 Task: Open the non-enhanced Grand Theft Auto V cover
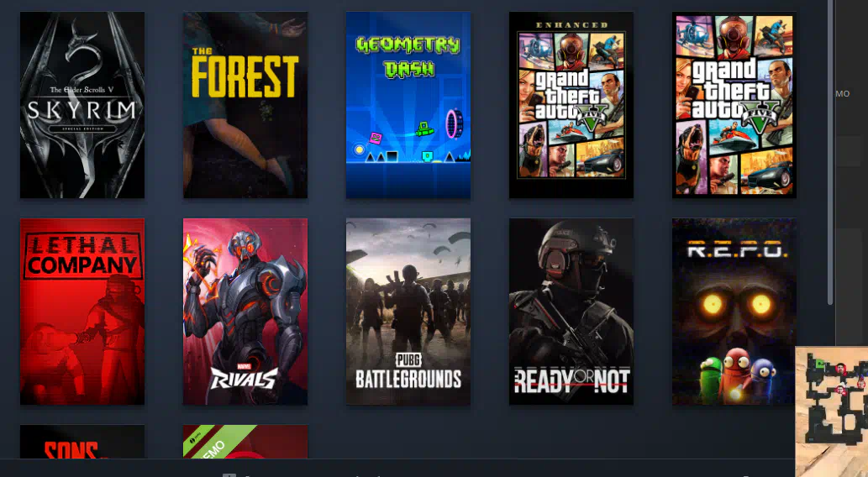(734, 105)
